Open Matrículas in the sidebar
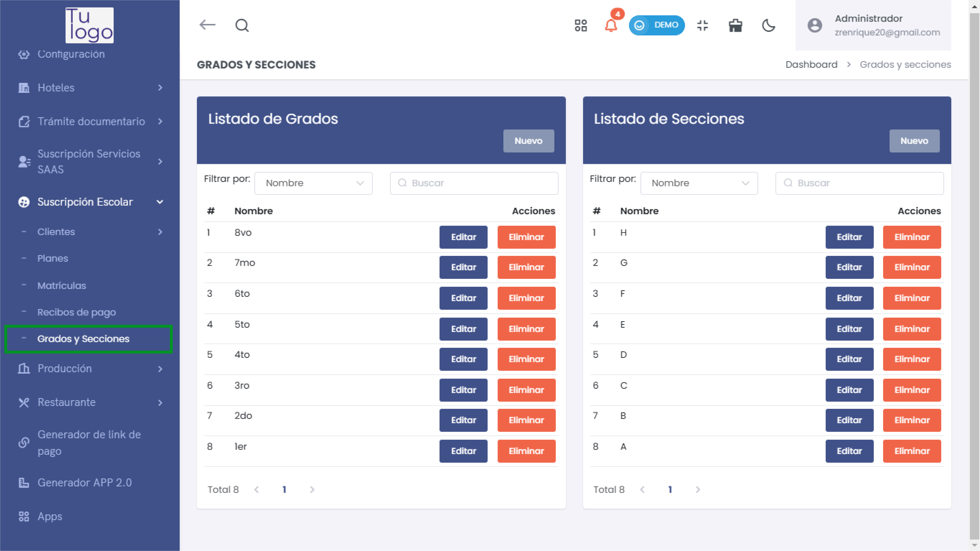Screen dimensions: 980x551 [62, 285]
